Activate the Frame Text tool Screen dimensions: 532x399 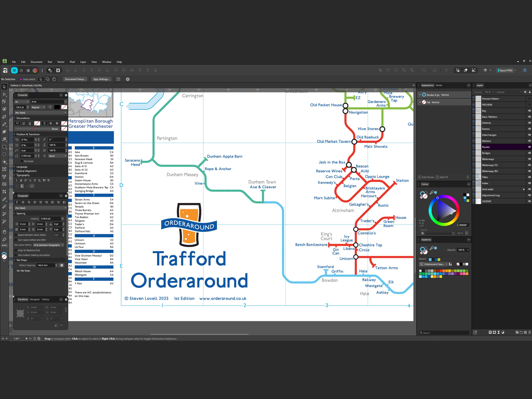[4, 169]
